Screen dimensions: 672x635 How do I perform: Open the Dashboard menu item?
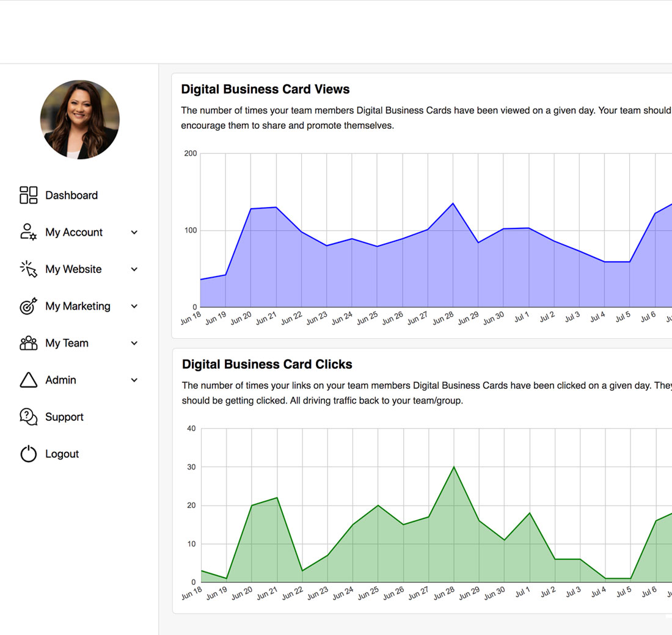click(71, 195)
